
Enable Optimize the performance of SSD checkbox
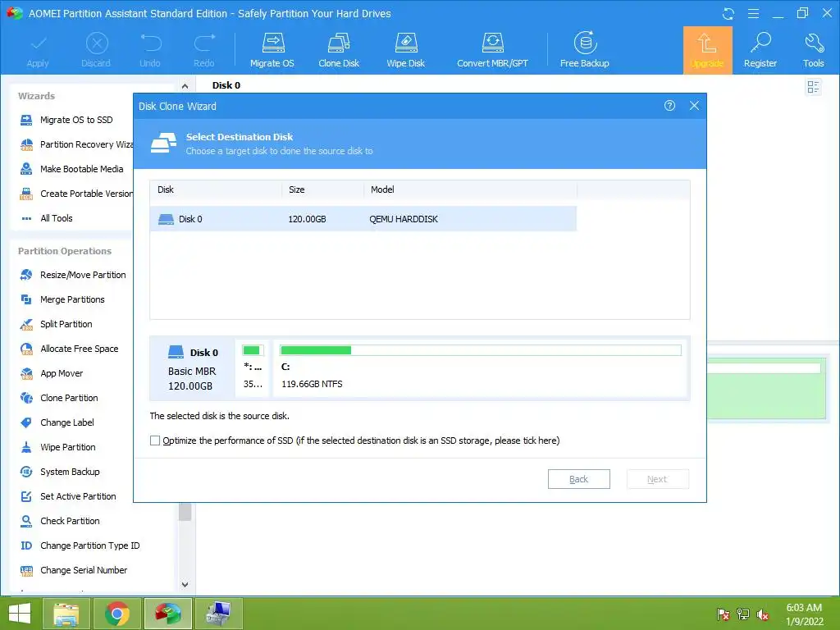(155, 441)
